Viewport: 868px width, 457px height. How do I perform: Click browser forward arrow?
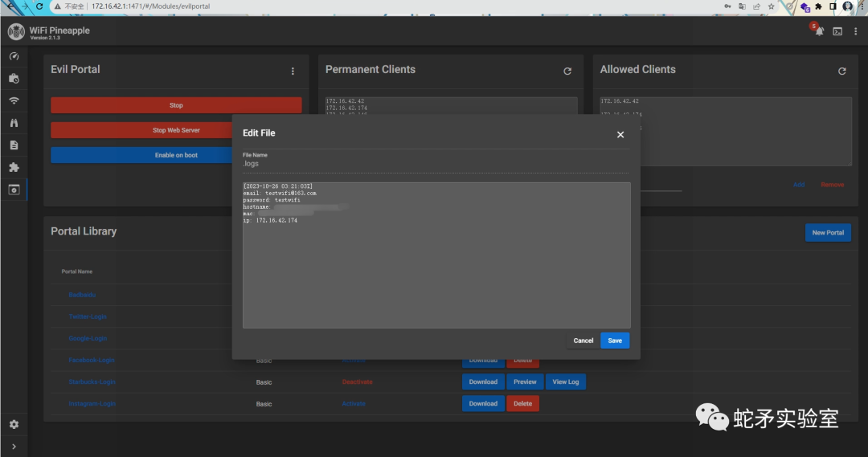(x=26, y=6)
